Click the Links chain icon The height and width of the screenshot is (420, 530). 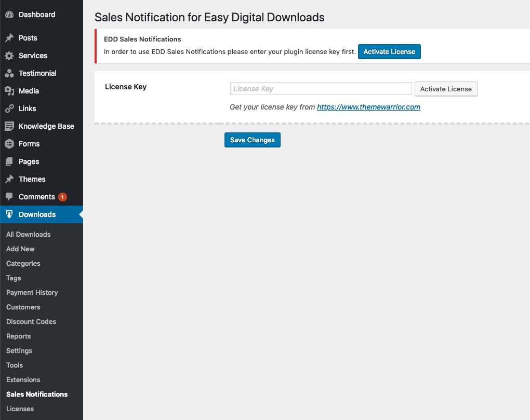pos(9,109)
